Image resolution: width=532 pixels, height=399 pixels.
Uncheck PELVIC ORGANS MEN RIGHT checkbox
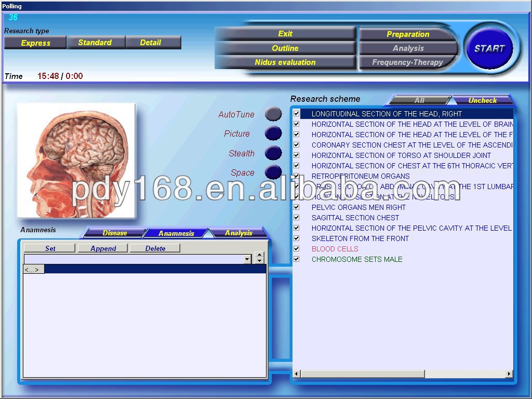coord(296,207)
